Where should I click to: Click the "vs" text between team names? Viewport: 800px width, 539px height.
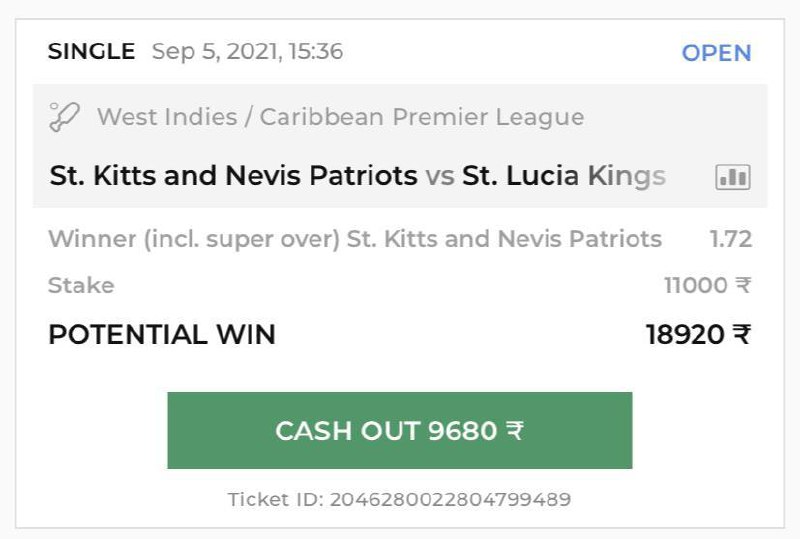click(439, 177)
